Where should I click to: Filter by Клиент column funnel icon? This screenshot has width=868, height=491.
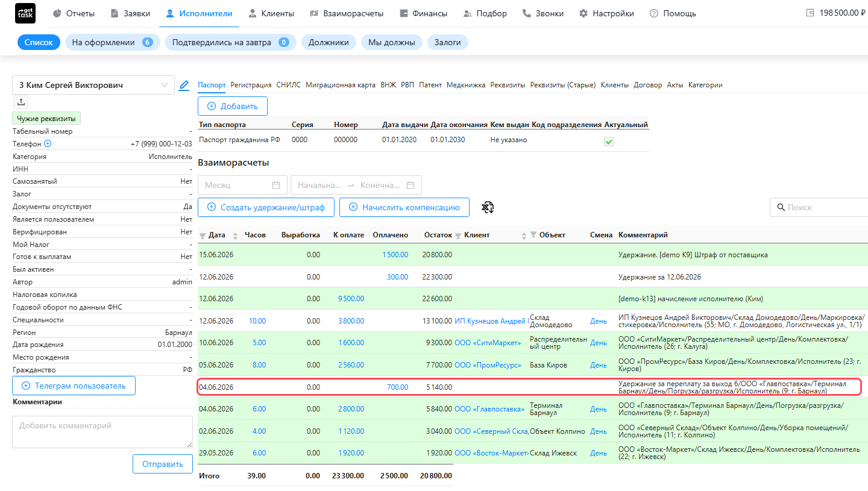click(458, 236)
